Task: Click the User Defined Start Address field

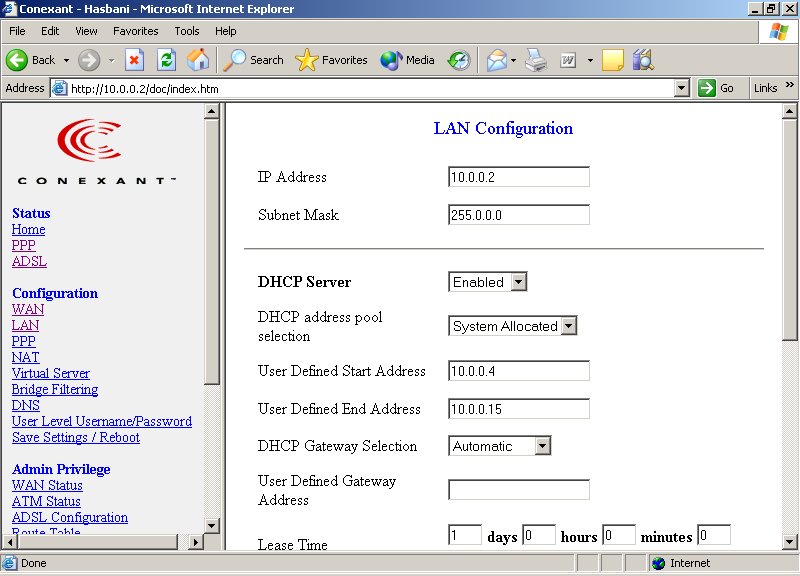Action: 519,371
